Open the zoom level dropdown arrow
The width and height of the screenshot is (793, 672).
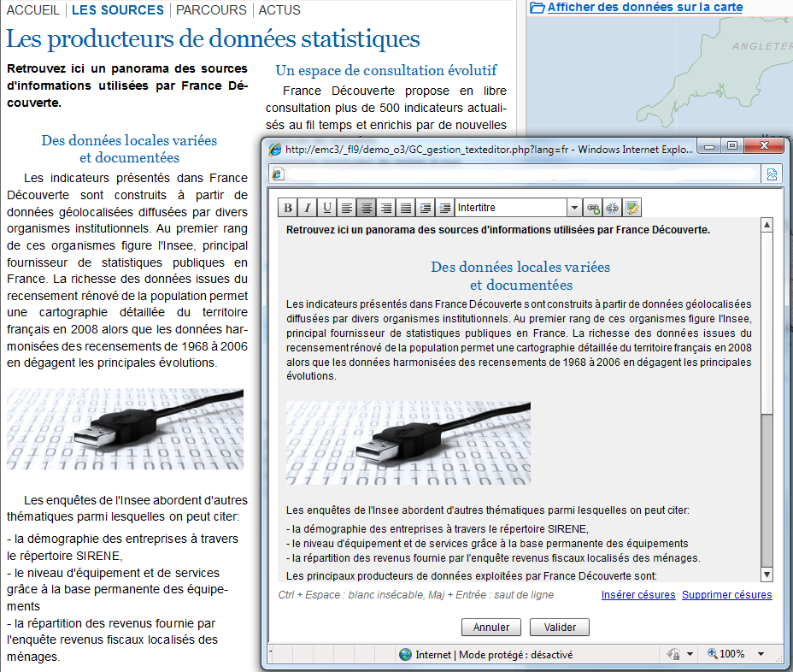pos(761,654)
